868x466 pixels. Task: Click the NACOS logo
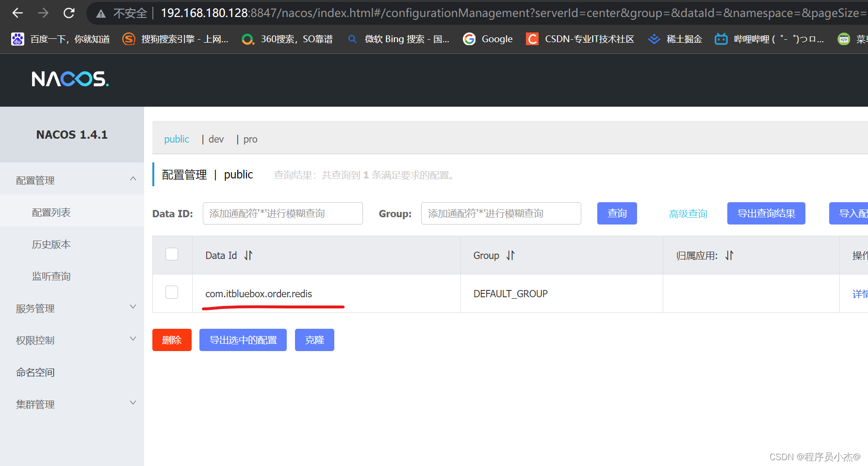(70, 79)
